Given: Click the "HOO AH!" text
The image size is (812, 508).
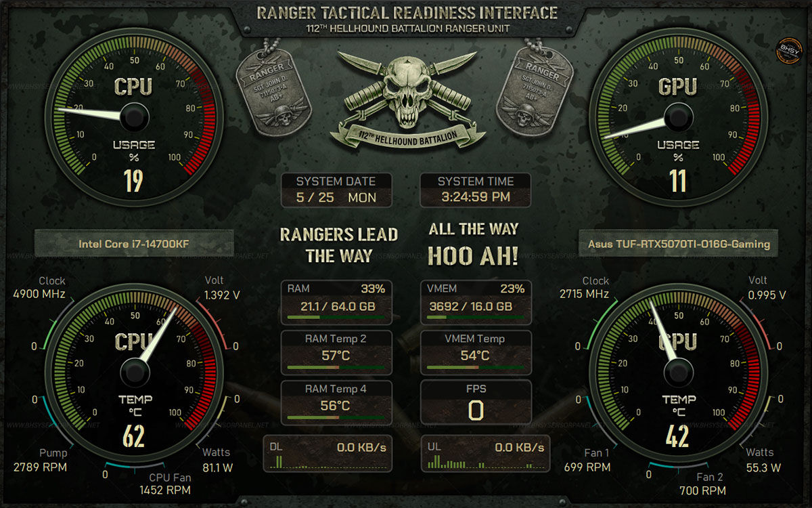Looking at the screenshot, I should [474, 256].
